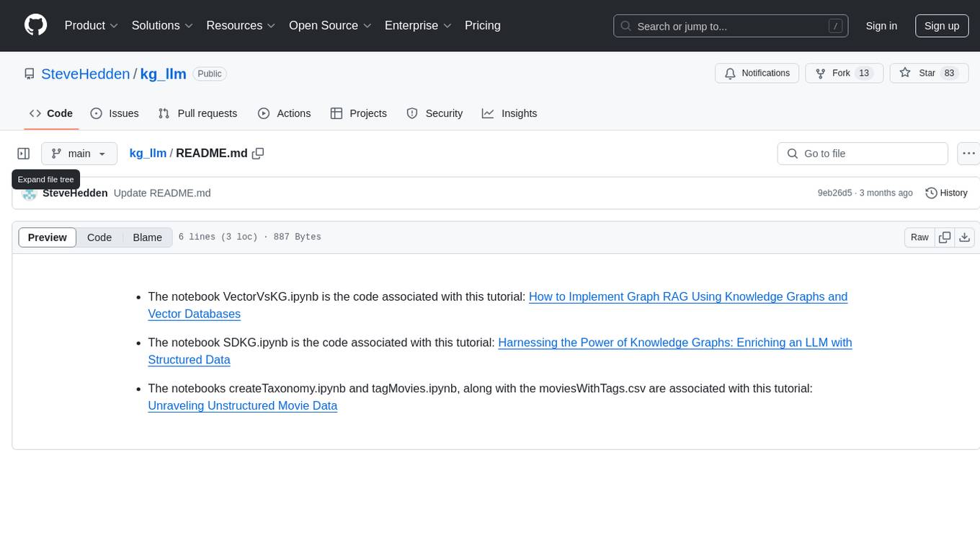Open the Update README.md commit message
The width and height of the screenshot is (980, 551).
pos(162,193)
